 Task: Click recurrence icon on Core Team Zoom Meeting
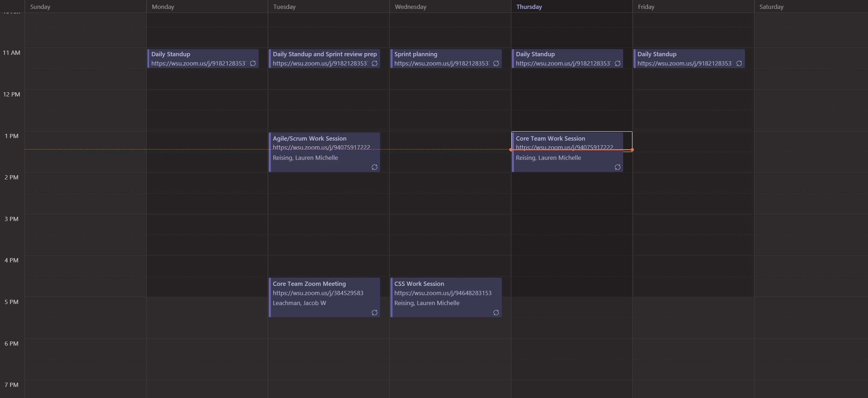tap(374, 313)
